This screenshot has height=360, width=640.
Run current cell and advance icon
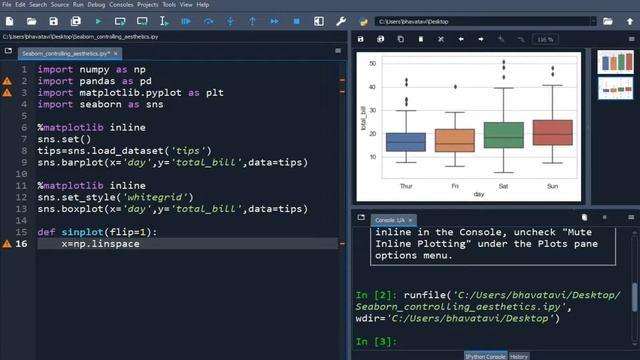pos(142,21)
